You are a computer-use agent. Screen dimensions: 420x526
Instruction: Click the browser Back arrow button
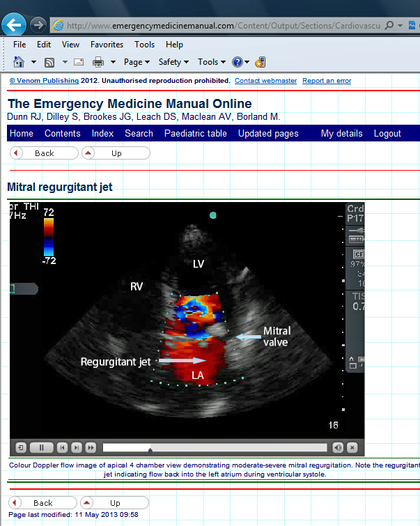(x=14, y=25)
